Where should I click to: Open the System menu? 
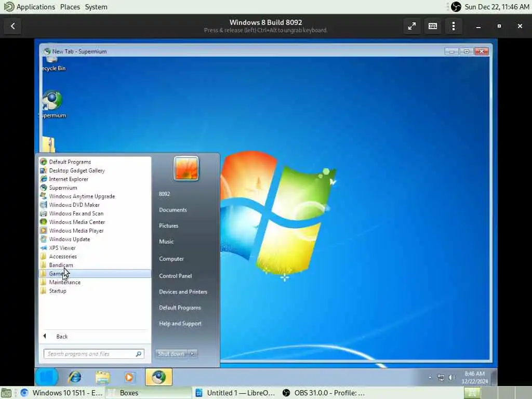[96, 7]
